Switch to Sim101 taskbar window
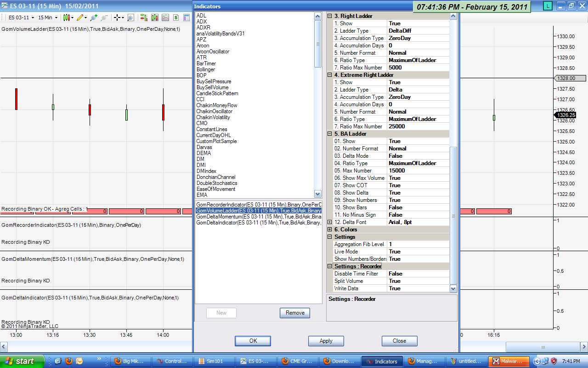This screenshot has width=588, height=368. coord(214,361)
